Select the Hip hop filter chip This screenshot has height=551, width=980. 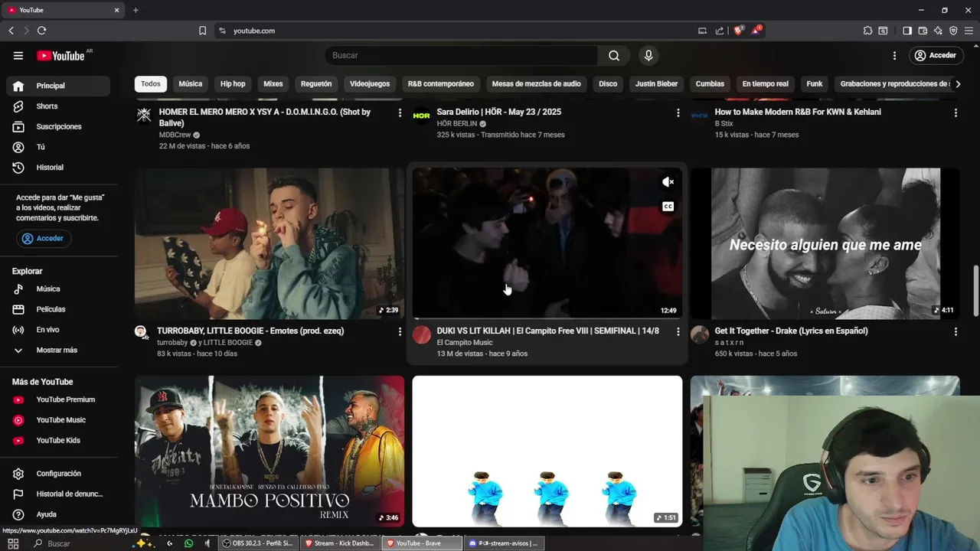[x=233, y=84]
